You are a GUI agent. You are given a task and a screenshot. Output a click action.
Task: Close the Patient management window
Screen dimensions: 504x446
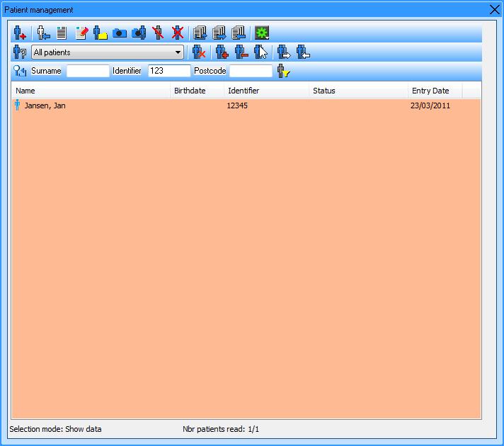(495, 10)
